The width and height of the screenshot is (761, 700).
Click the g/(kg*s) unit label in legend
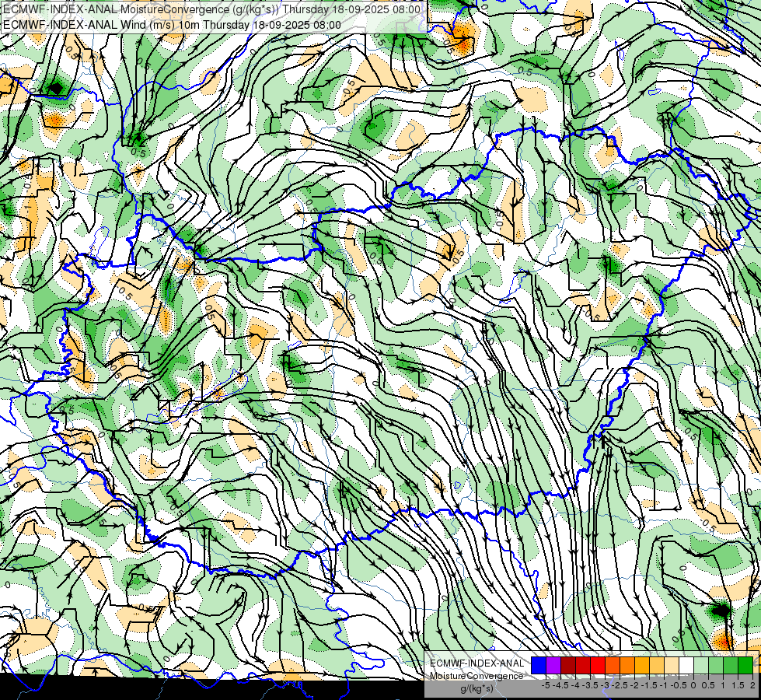pos(477,689)
